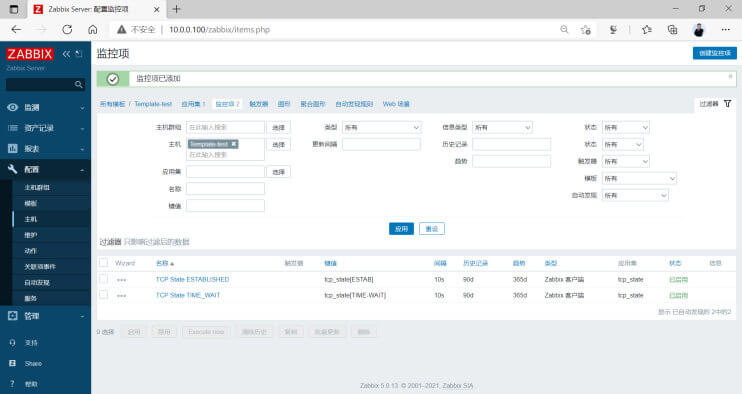This screenshot has width=742, height=394.
Task: Remove Template-test tag from host filter
Action: pyautogui.click(x=234, y=144)
